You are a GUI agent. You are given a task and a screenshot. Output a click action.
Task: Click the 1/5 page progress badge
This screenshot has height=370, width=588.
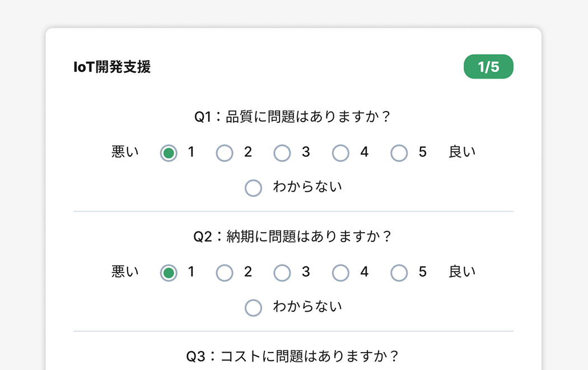(x=488, y=67)
